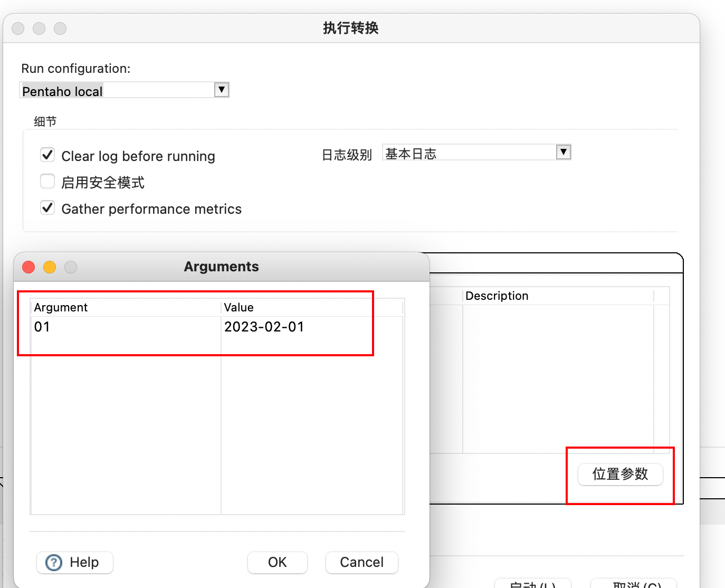Image resolution: width=725 pixels, height=588 pixels.
Task: Open the 日志级别 dropdown arrow
Action: point(564,152)
